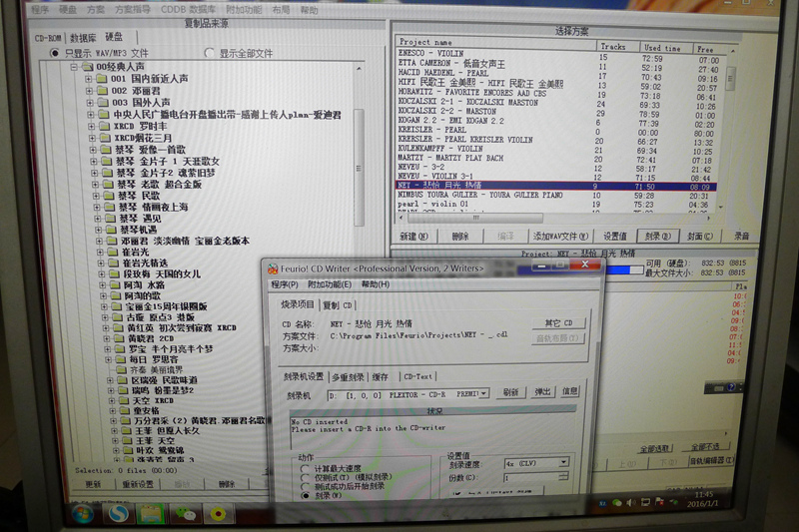The width and height of the screenshot is (799, 532).
Task: Click folder icon of 阿淘的歌
Action: pos(116,295)
